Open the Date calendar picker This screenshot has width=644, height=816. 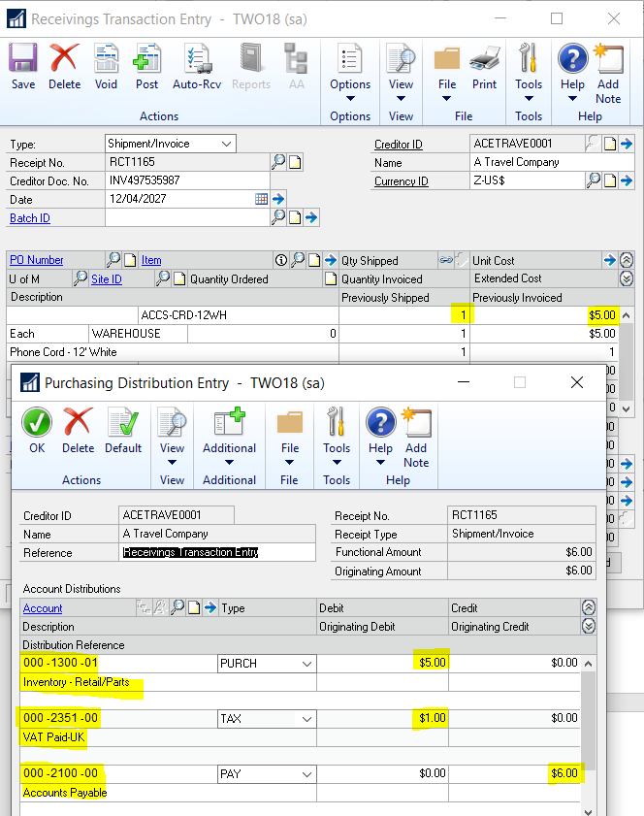click(261, 199)
